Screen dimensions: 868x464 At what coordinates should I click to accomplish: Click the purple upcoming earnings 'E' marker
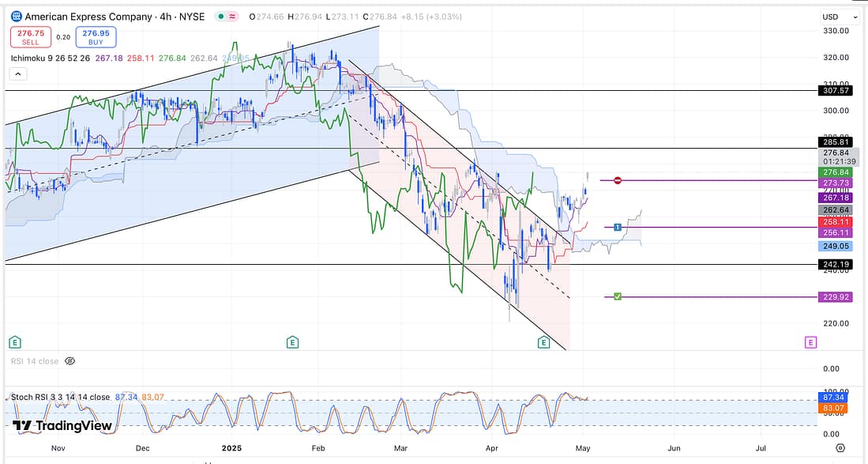[810, 341]
